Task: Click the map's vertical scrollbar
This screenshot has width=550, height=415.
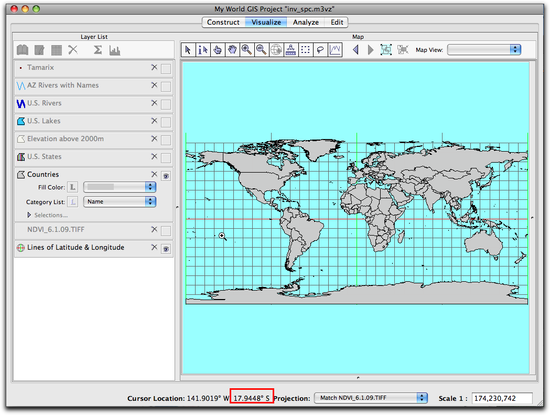Action: (532, 217)
